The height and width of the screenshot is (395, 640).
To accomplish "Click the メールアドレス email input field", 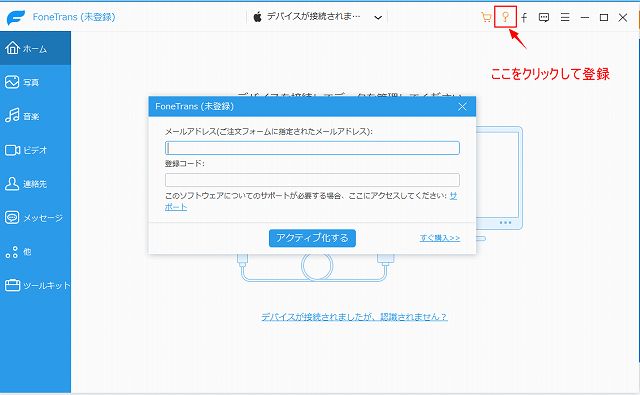I will click(x=312, y=148).
